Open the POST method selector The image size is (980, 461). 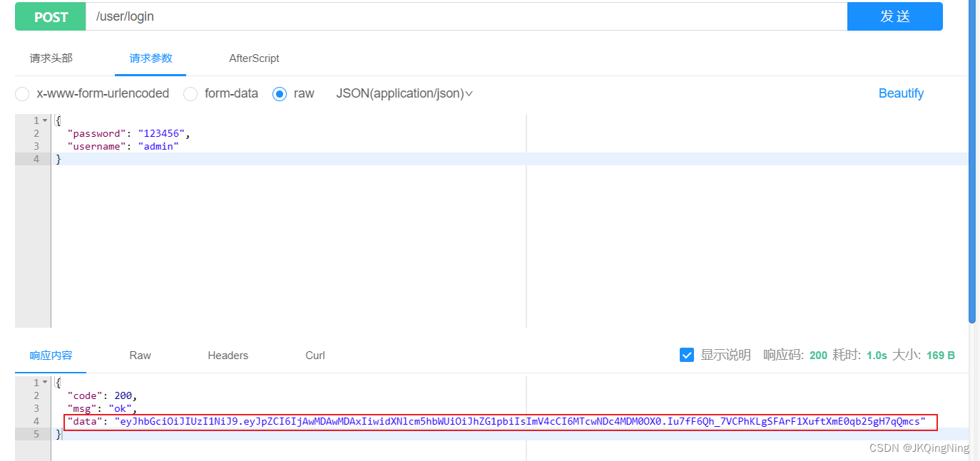[51, 16]
